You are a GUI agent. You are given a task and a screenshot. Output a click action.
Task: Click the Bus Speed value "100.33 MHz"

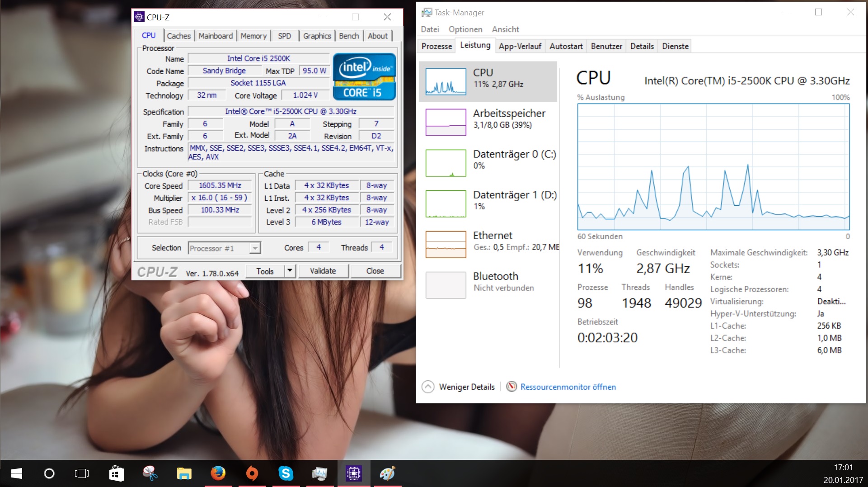(x=220, y=210)
